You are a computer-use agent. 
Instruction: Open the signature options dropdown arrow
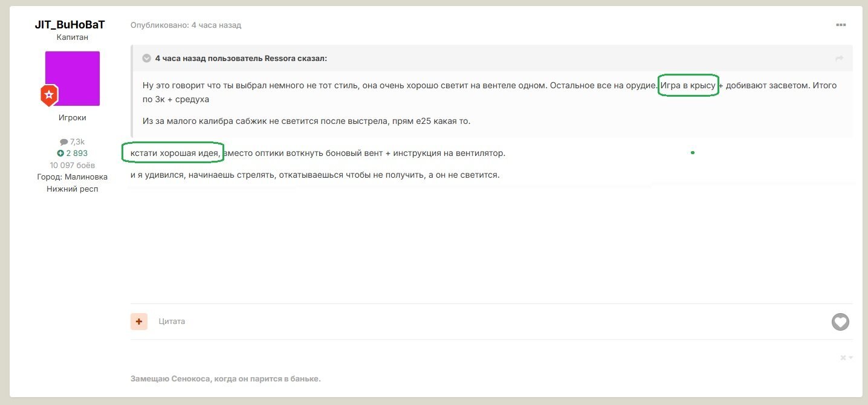pos(851,358)
